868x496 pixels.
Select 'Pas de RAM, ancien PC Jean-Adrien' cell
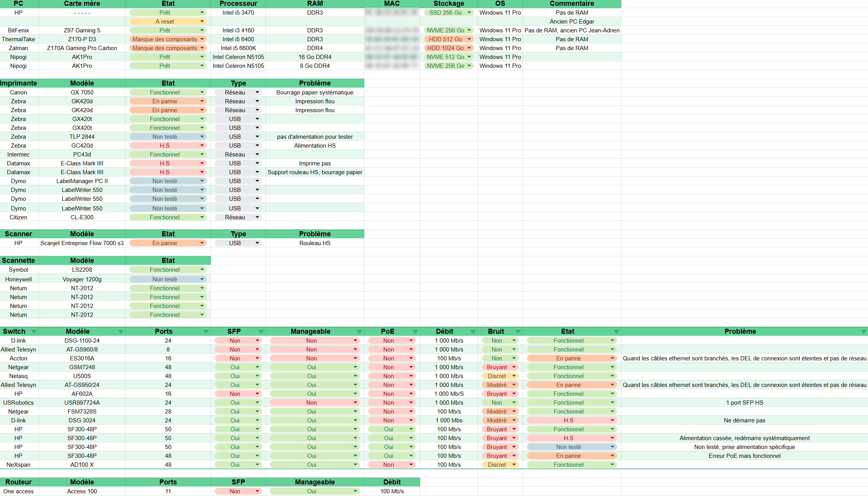coord(572,30)
